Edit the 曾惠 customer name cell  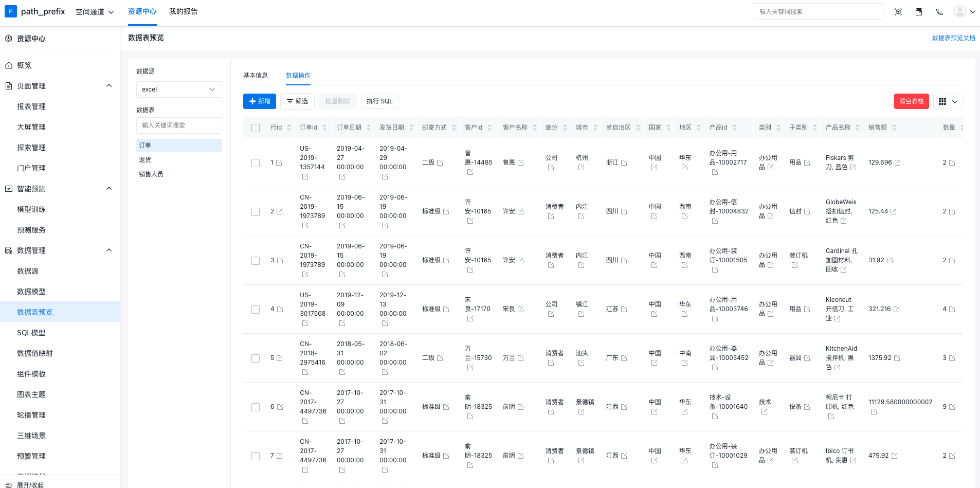520,163
